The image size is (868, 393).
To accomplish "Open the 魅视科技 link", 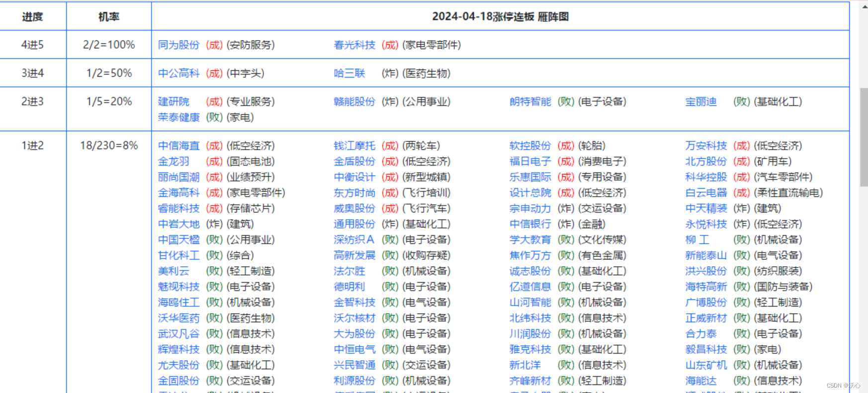I will (x=178, y=287).
